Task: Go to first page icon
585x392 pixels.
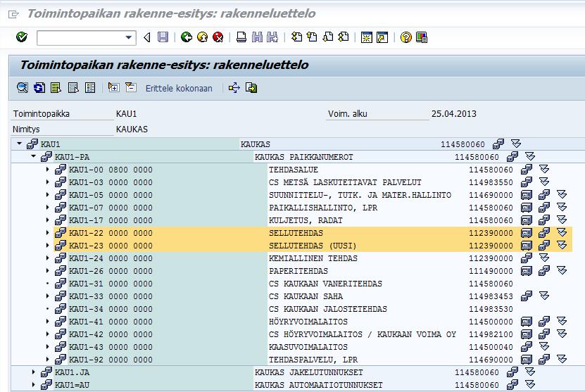Action: tap(296, 37)
